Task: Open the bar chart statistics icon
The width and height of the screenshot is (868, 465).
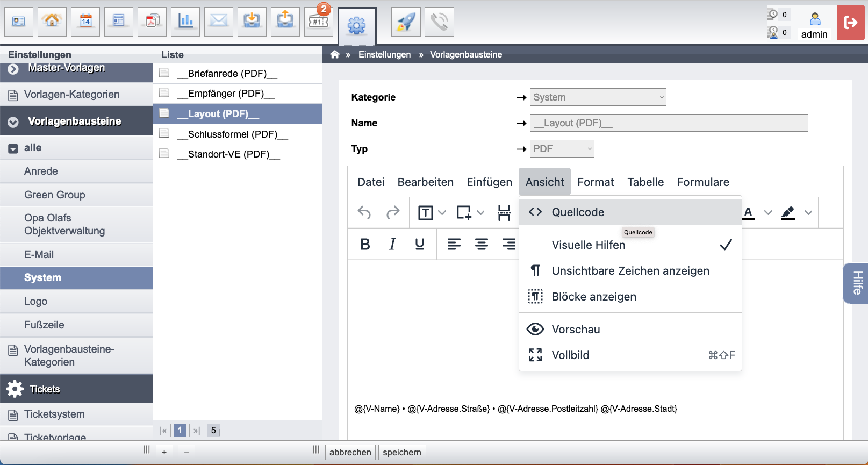Action: point(185,22)
